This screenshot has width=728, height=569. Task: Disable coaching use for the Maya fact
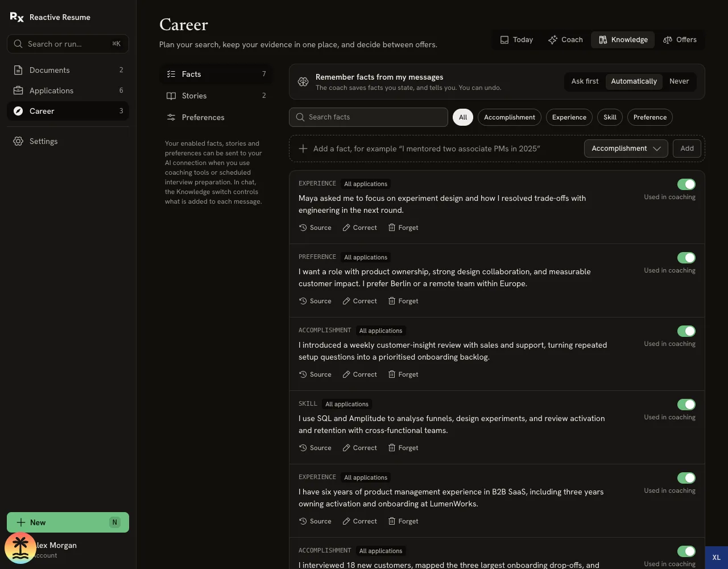click(x=686, y=184)
